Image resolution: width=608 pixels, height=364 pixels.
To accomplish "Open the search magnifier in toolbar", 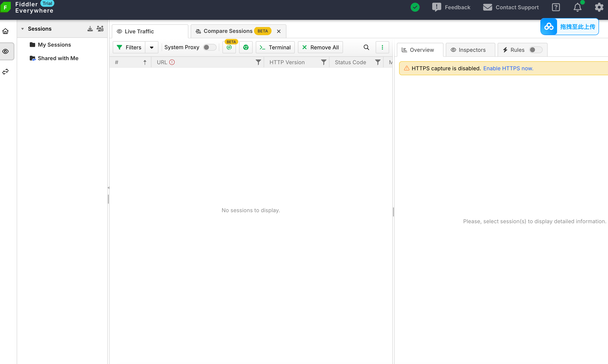I will coord(366,47).
